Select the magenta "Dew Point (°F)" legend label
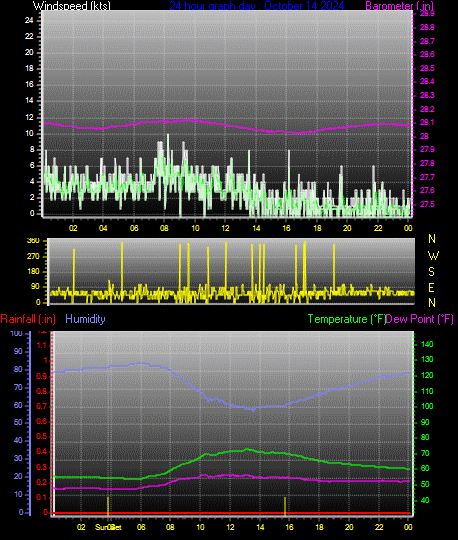This screenshot has width=458, height=540. (x=419, y=319)
